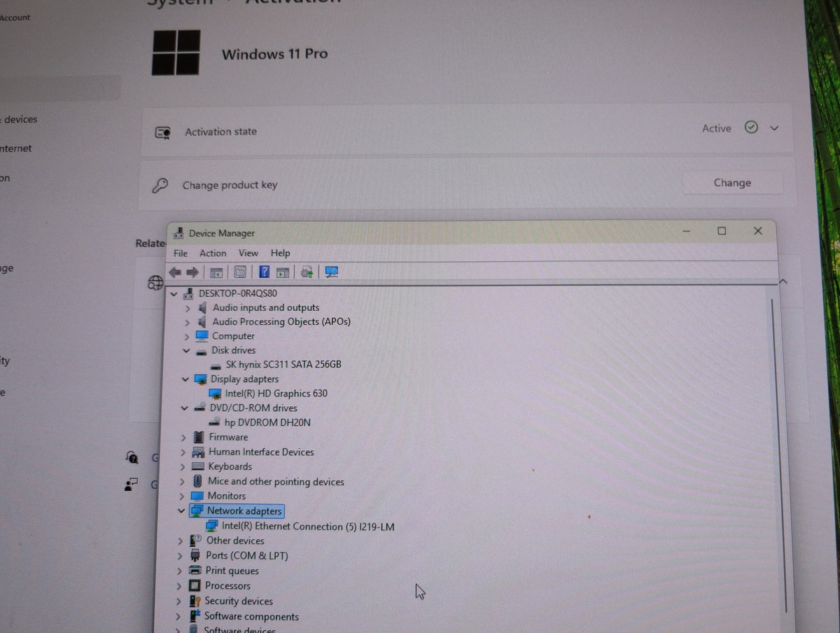Click the Back arrow in Device Manager toolbar
This screenshot has width=840, height=633.
coord(175,272)
